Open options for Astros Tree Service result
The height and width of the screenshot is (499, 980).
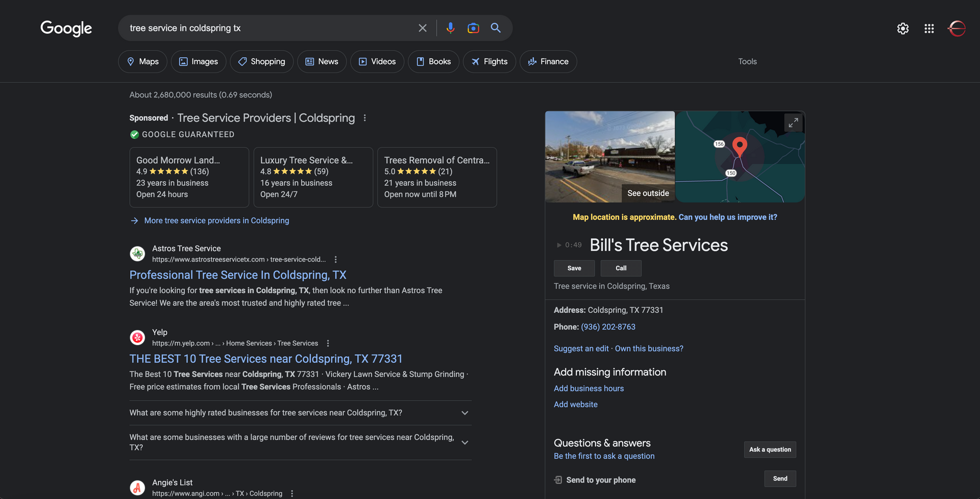coord(335,260)
